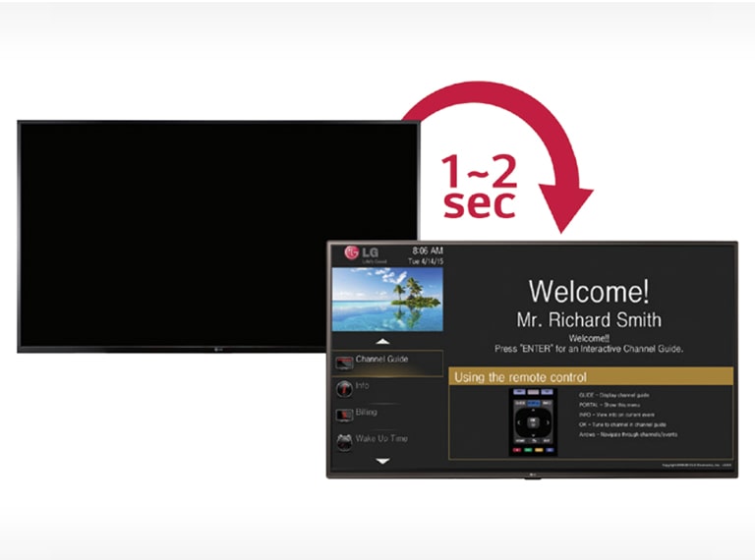Open the Wake Up Time menu entry
755x560 pixels.
coord(380,438)
